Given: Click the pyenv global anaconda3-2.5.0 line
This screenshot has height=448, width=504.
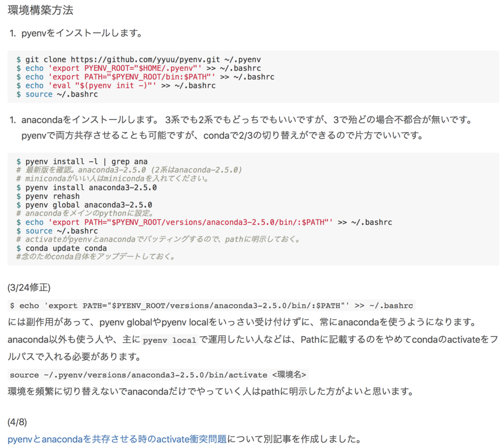Looking at the screenshot, I should (84, 205).
